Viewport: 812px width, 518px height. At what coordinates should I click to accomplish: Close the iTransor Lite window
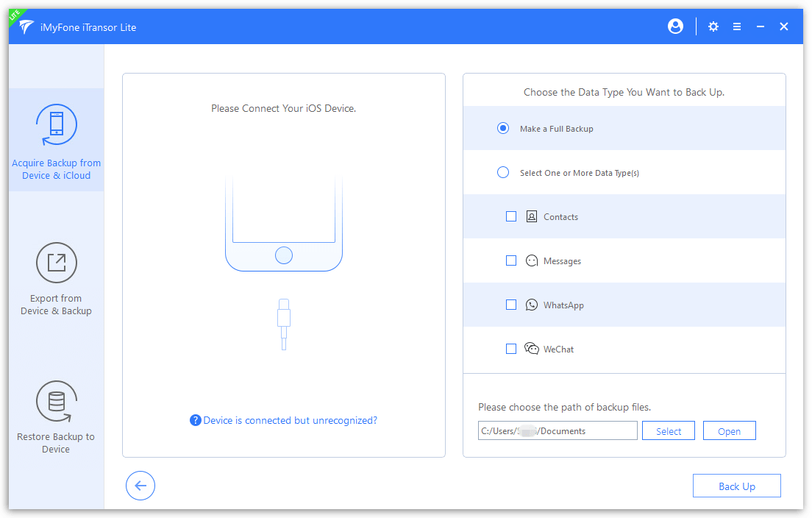click(784, 26)
